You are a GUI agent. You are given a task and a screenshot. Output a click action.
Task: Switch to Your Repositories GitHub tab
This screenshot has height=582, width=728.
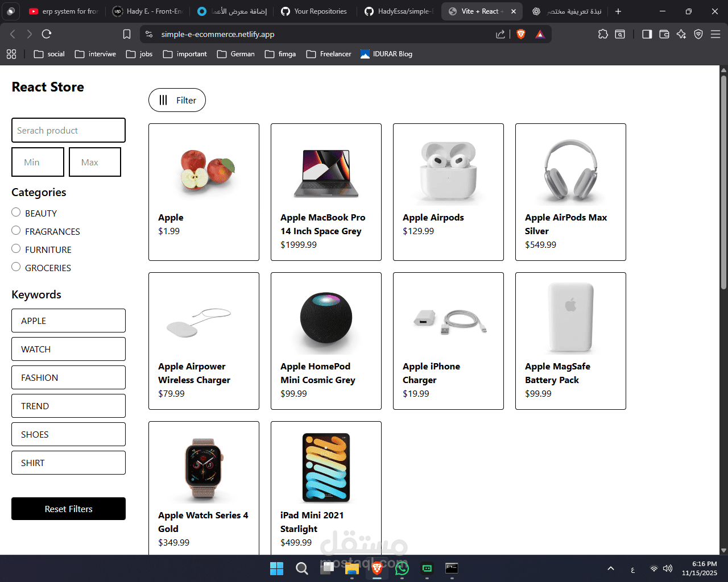coord(315,11)
